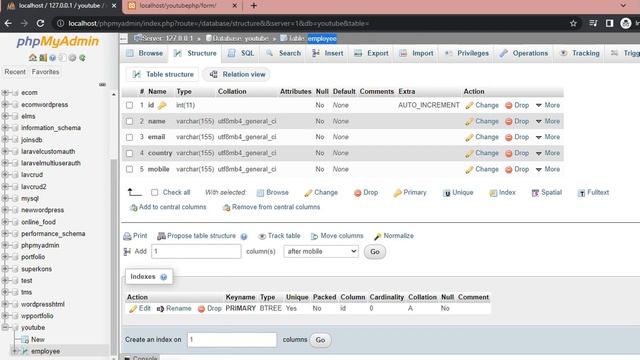Select checkbox for country column
Image resolution: width=640 pixels, height=360 pixels.
[129, 153]
